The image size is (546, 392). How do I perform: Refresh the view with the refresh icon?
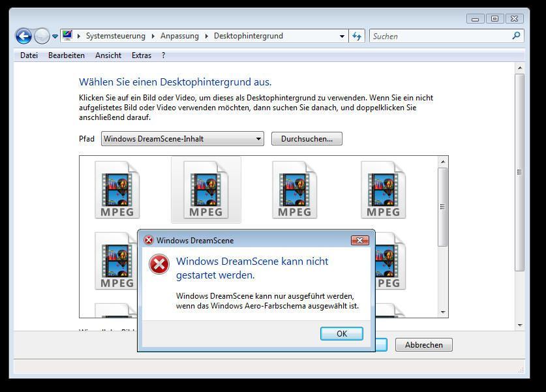pyautogui.click(x=357, y=37)
